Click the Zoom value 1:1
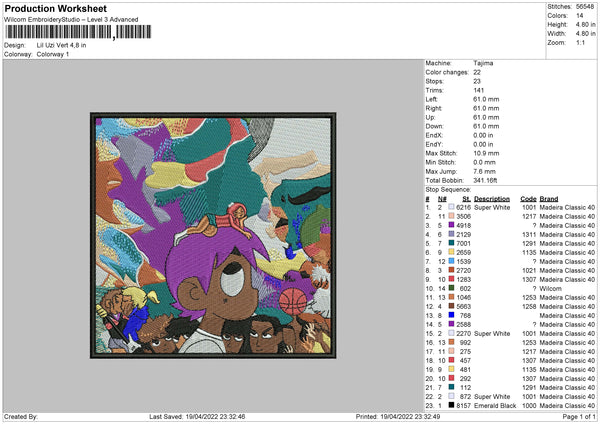Image resolution: width=600 pixels, height=424 pixels. (x=580, y=42)
